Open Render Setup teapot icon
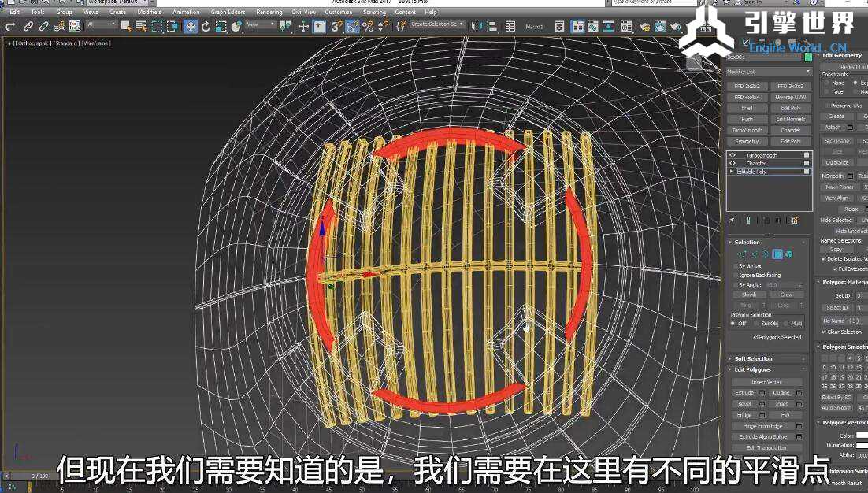Image resolution: width=868 pixels, height=493 pixels. (644, 26)
